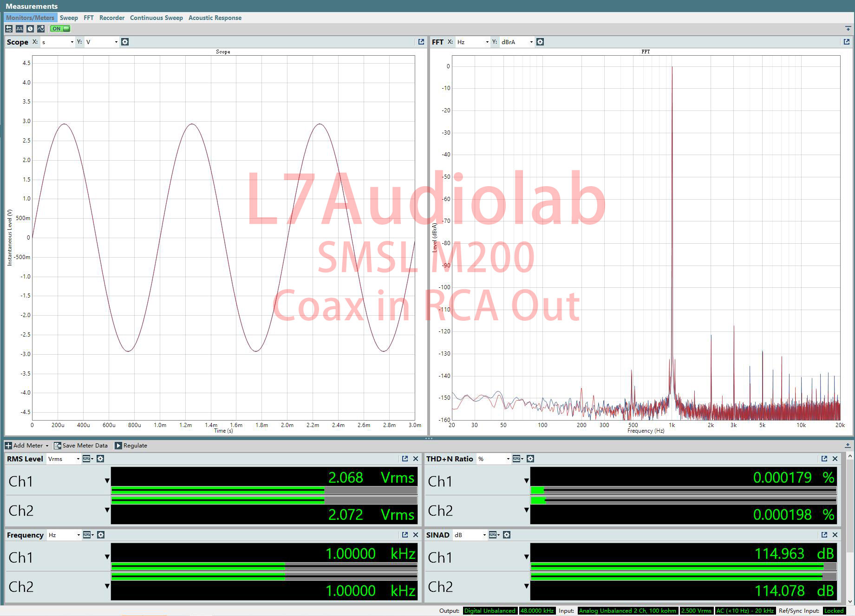Pop out the Frequency meter
Image resolution: width=855 pixels, height=616 pixels.
[405, 535]
